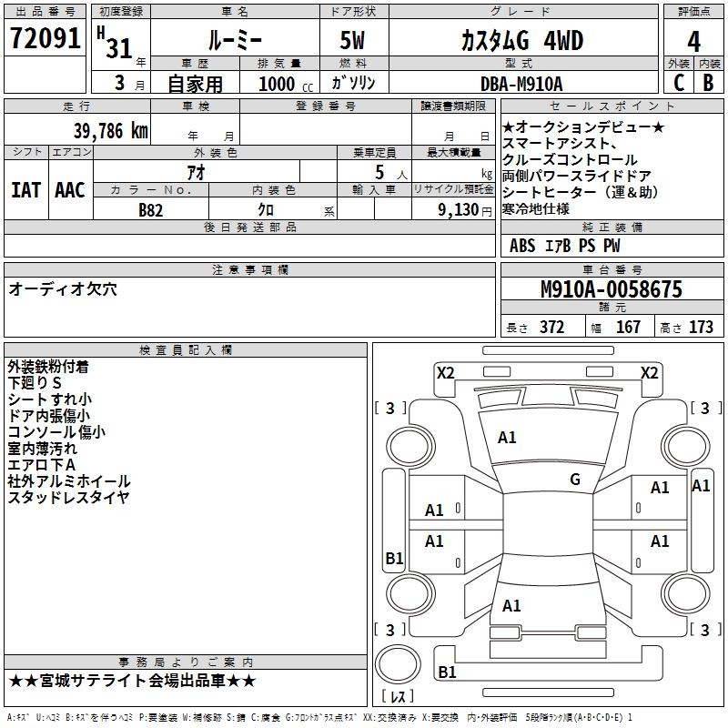
Task: Click the model code DBA-M910A
Action: [521, 84]
